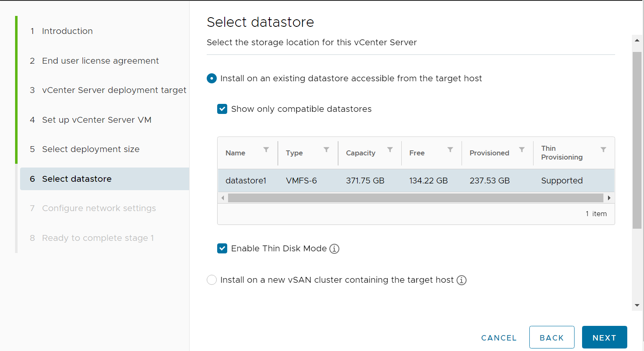Select the datastore1 row
This screenshot has height=351, width=644.
click(416, 181)
